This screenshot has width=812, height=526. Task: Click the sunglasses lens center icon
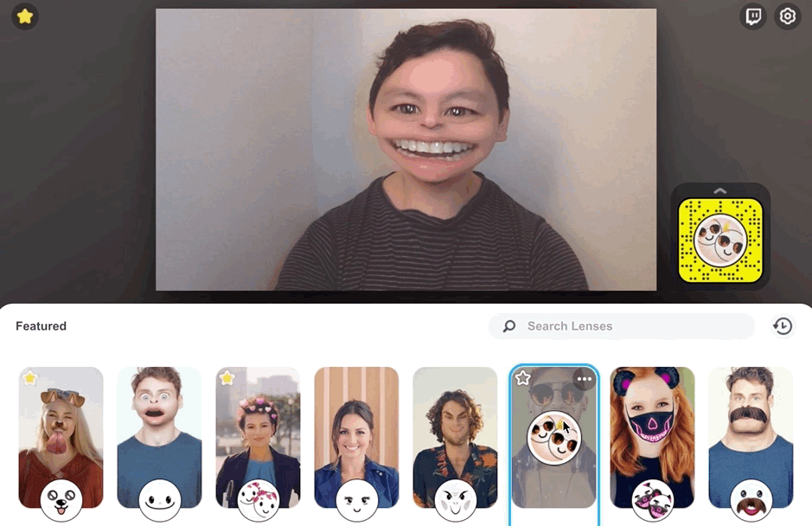point(554,438)
